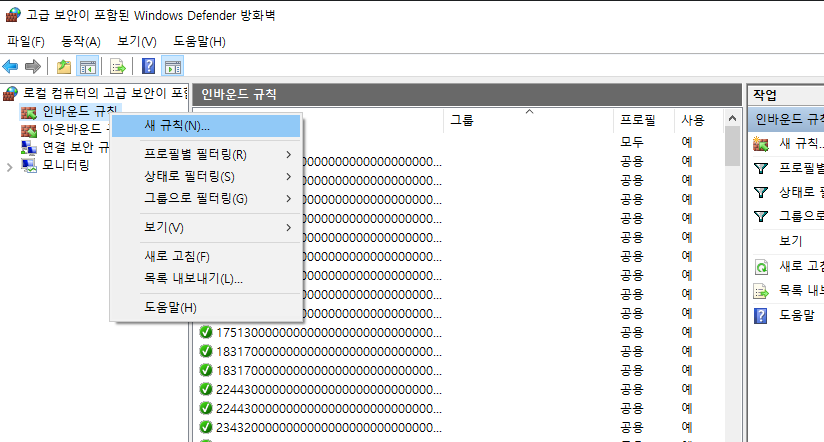Click the 연결 보안 규칙 tree icon
Image resolution: width=824 pixels, height=442 pixels.
click(x=28, y=148)
